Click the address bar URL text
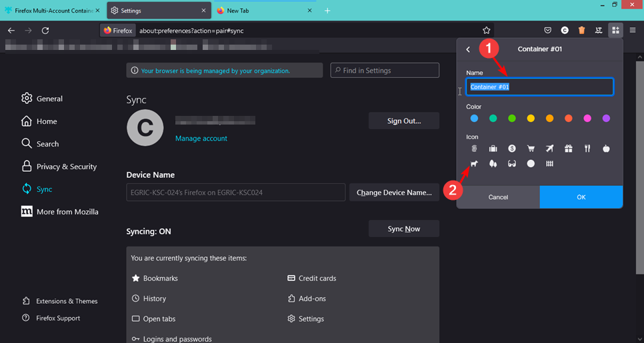 (x=191, y=31)
